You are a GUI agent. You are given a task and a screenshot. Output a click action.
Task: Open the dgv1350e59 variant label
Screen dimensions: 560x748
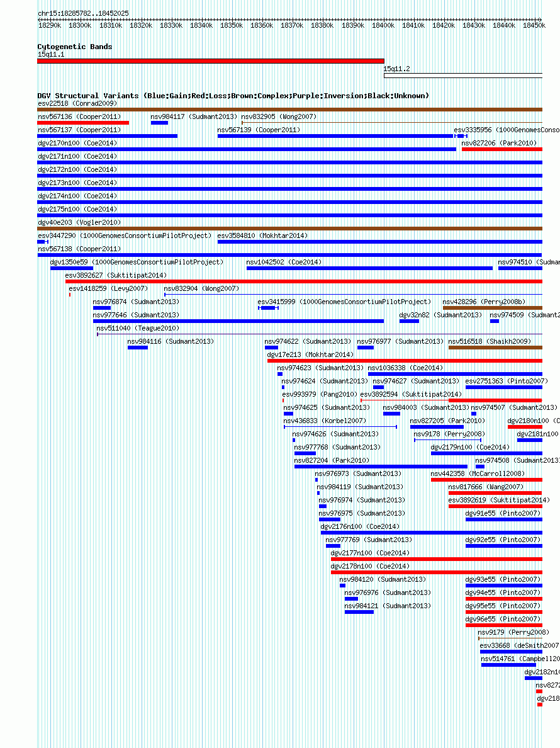(137, 263)
